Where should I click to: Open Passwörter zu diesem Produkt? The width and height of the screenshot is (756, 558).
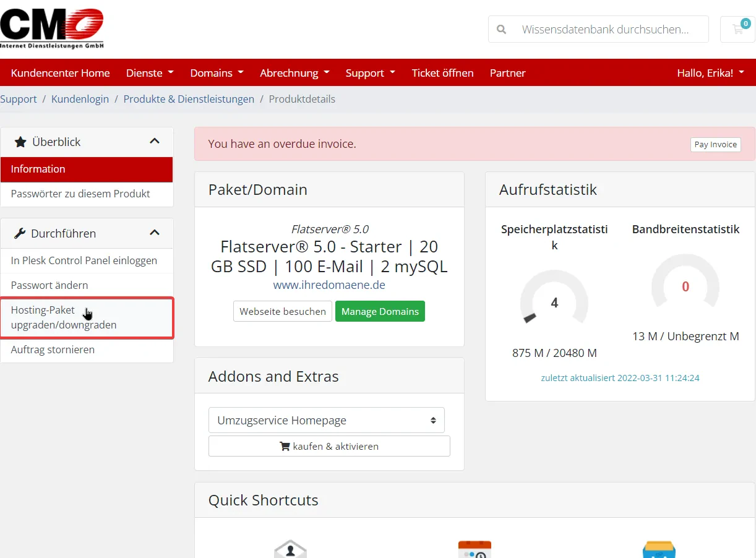point(87,194)
